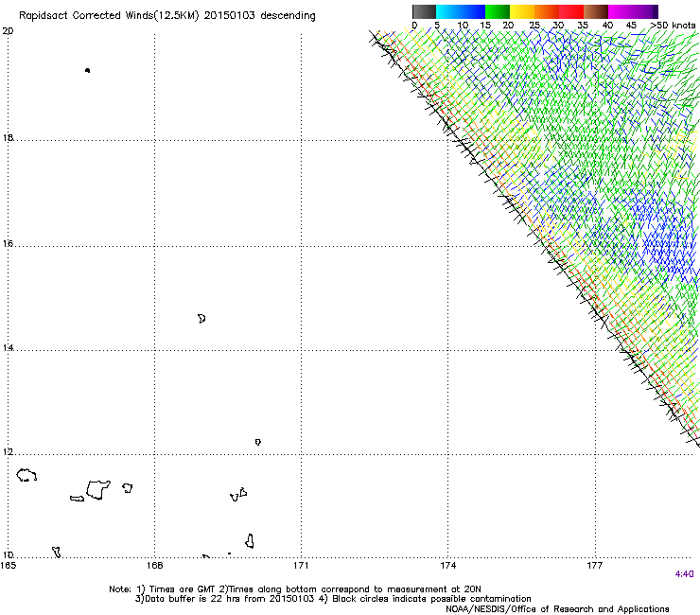Click the yellow 20-25 knots color swatch
Screen dimensions: 700x615
pos(522,11)
